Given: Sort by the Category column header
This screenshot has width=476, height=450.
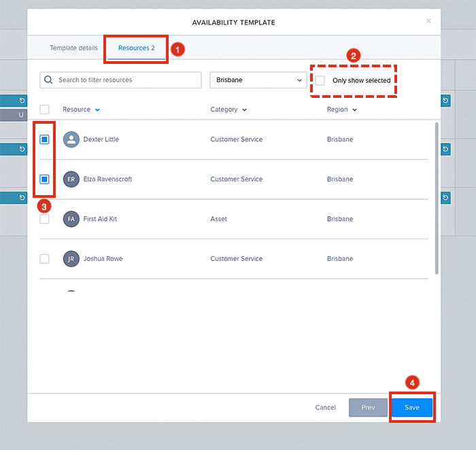Looking at the screenshot, I should 228,109.
